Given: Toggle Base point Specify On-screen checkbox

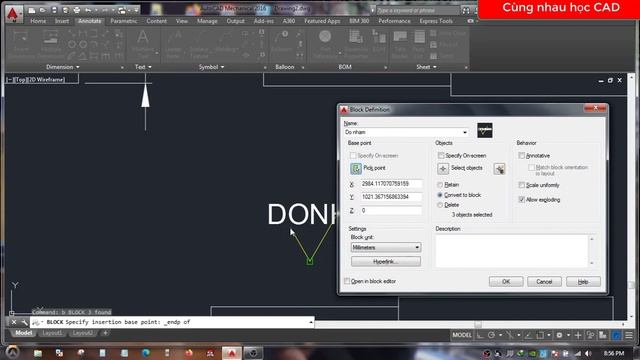Looking at the screenshot, I should click(x=353, y=156).
